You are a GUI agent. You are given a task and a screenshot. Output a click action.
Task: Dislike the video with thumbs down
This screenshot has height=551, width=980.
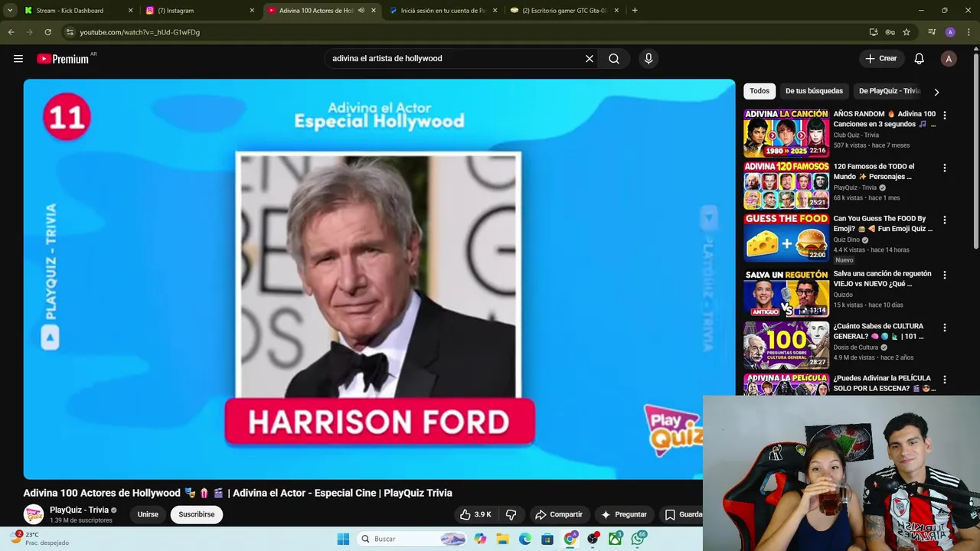(x=511, y=514)
